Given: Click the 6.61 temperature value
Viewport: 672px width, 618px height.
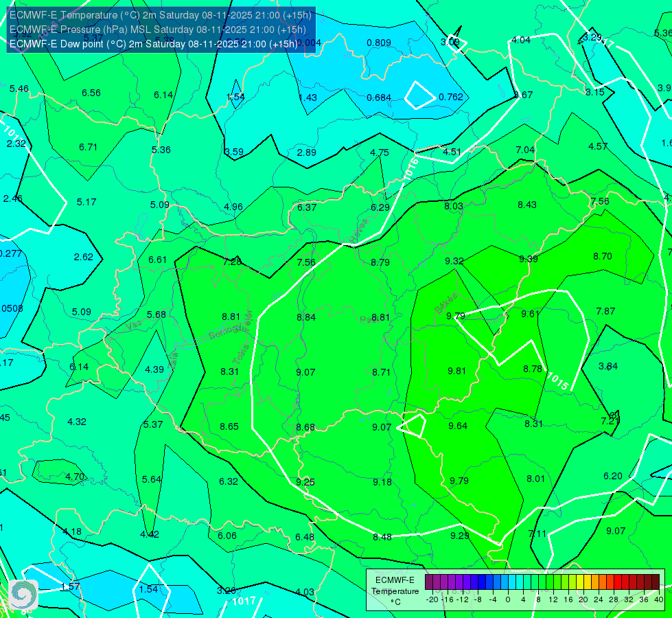Looking at the screenshot, I should point(158,260).
